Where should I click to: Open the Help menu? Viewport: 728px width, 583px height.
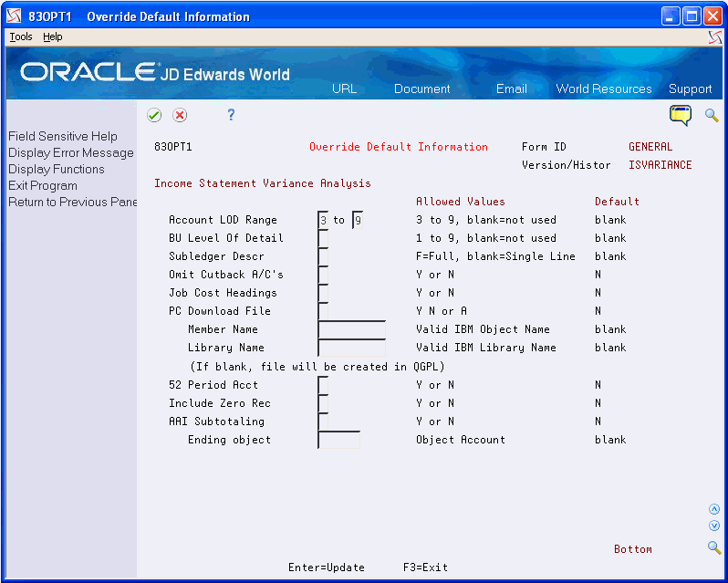tap(53, 36)
